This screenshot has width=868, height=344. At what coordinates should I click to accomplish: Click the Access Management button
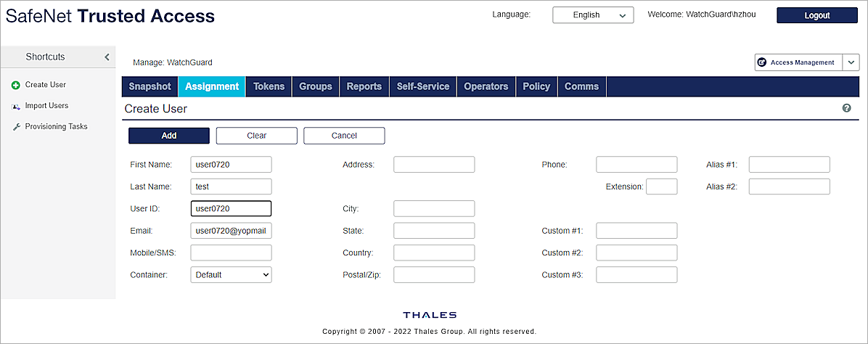[798, 62]
